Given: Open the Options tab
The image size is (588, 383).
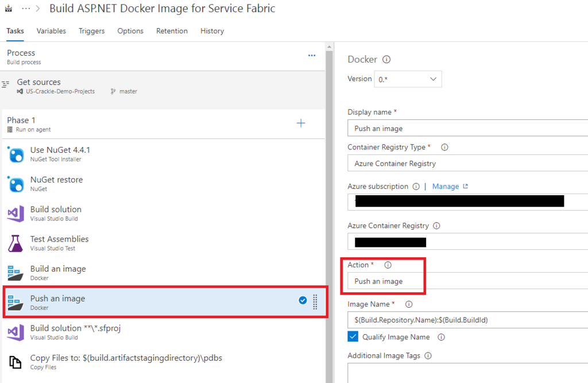Looking at the screenshot, I should [130, 31].
